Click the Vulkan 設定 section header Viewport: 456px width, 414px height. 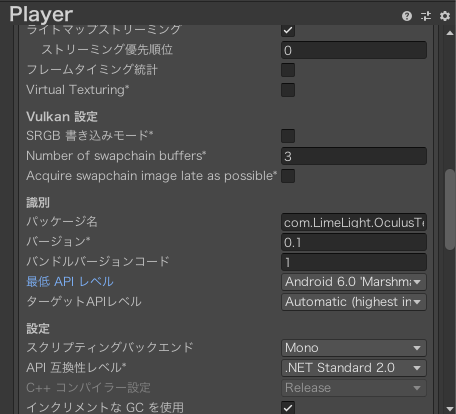click(x=62, y=117)
